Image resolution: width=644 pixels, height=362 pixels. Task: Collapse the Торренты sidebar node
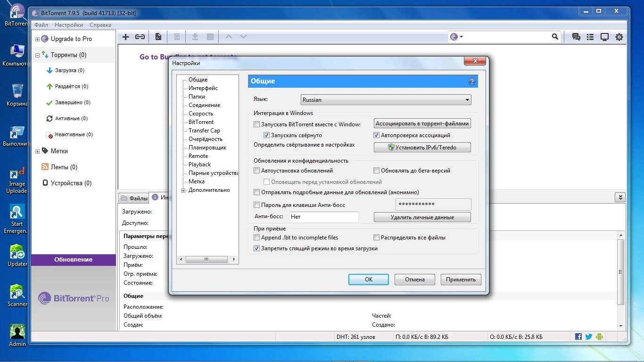tap(37, 55)
